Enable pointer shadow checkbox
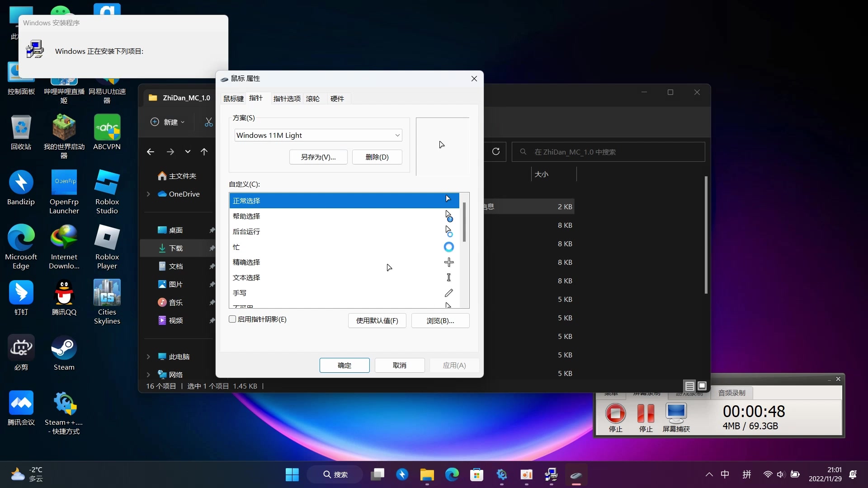The width and height of the screenshot is (868, 488). tap(232, 319)
